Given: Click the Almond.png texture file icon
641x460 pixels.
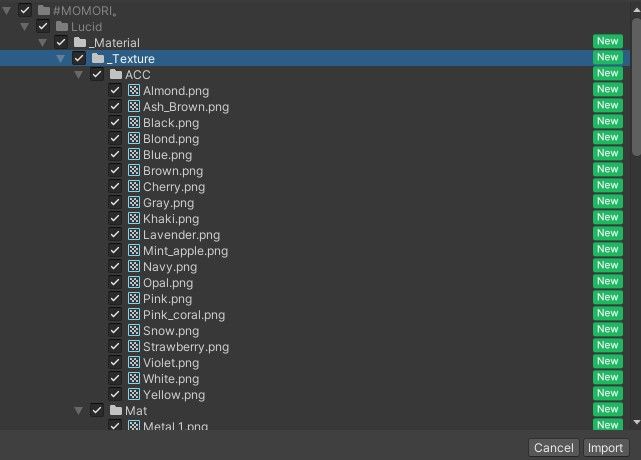Looking at the screenshot, I should 134,90.
